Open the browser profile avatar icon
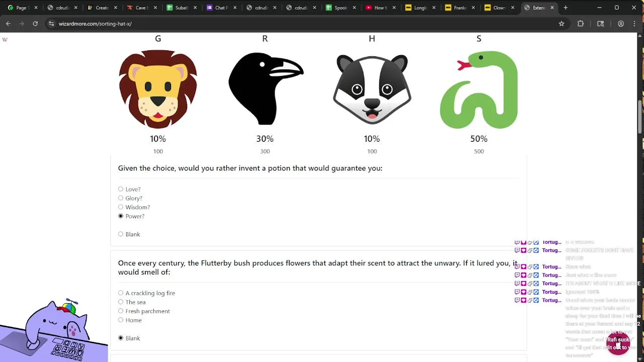The image size is (644, 362). coord(621,24)
